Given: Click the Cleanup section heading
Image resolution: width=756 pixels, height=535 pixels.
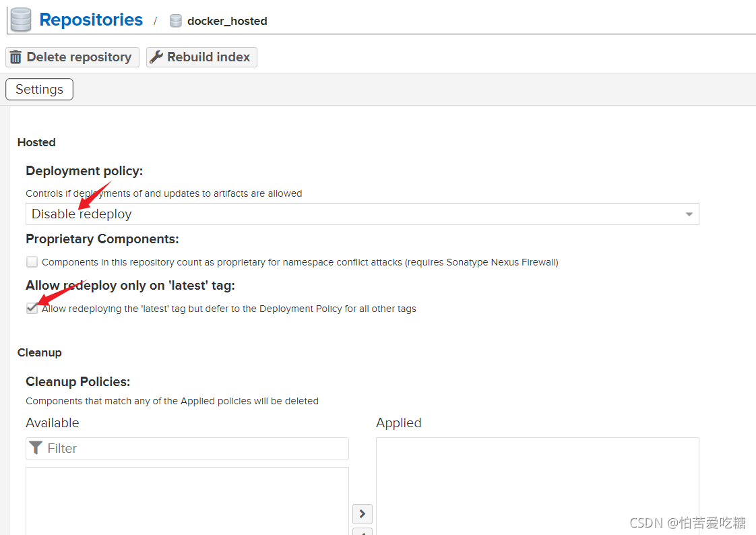Looking at the screenshot, I should pos(40,353).
